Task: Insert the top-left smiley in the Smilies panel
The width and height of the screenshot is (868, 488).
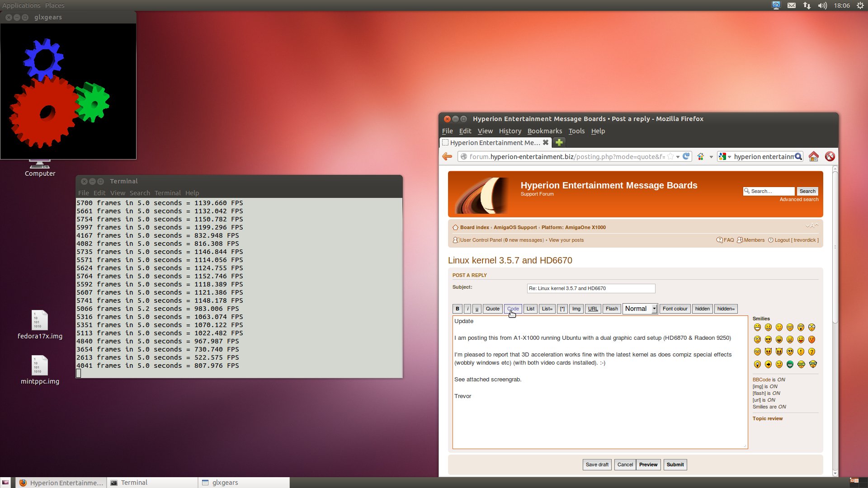Action: click(x=757, y=327)
